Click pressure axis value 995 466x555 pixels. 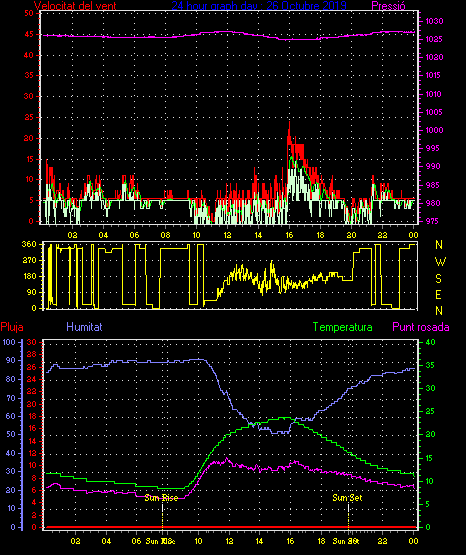click(x=433, y=148)
